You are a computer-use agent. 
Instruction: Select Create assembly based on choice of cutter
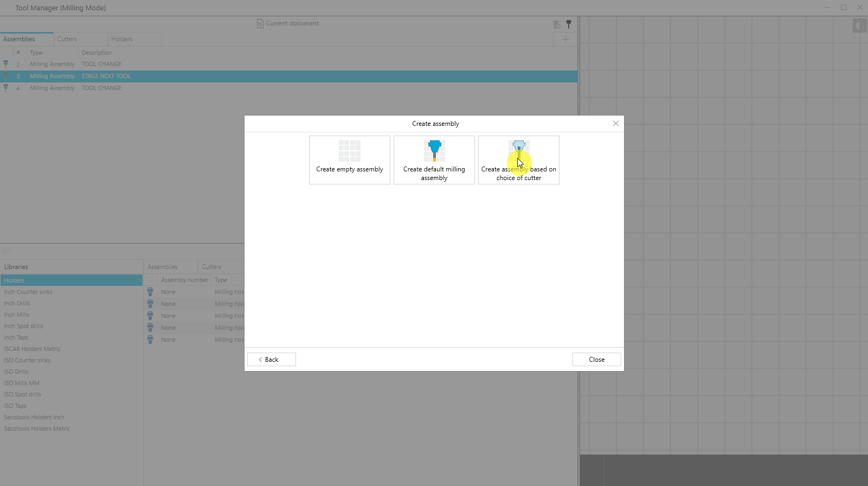click(519, 160)
